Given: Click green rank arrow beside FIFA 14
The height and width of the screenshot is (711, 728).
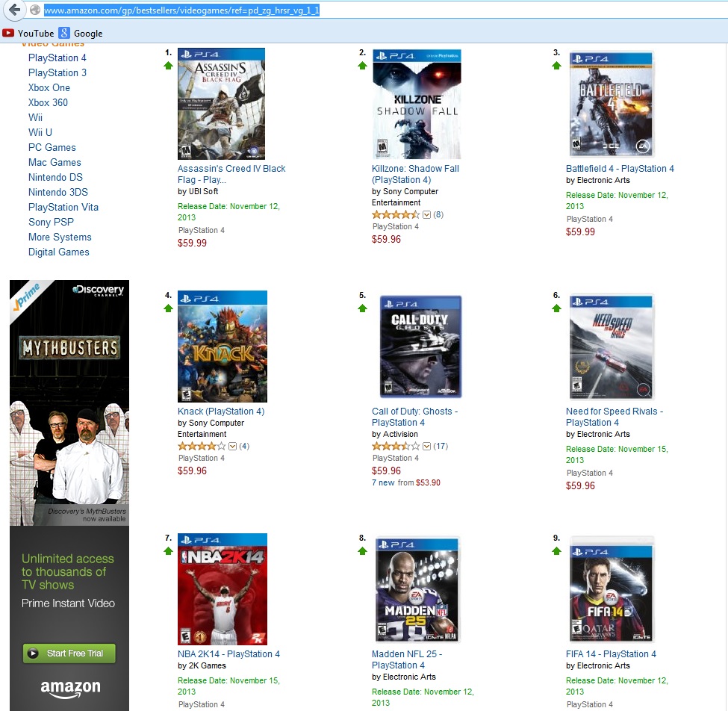Looking at the screenshot, I should tap(557, 551).
